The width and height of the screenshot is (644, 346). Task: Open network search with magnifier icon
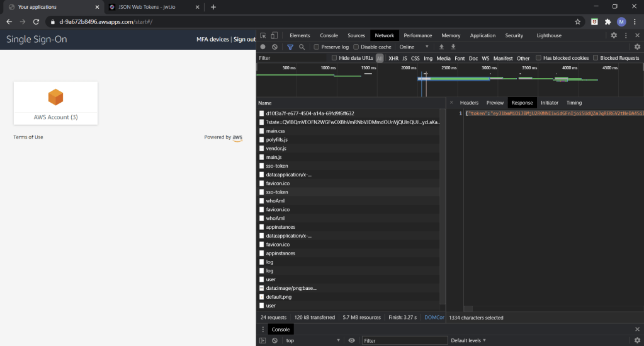coord(302,47)
